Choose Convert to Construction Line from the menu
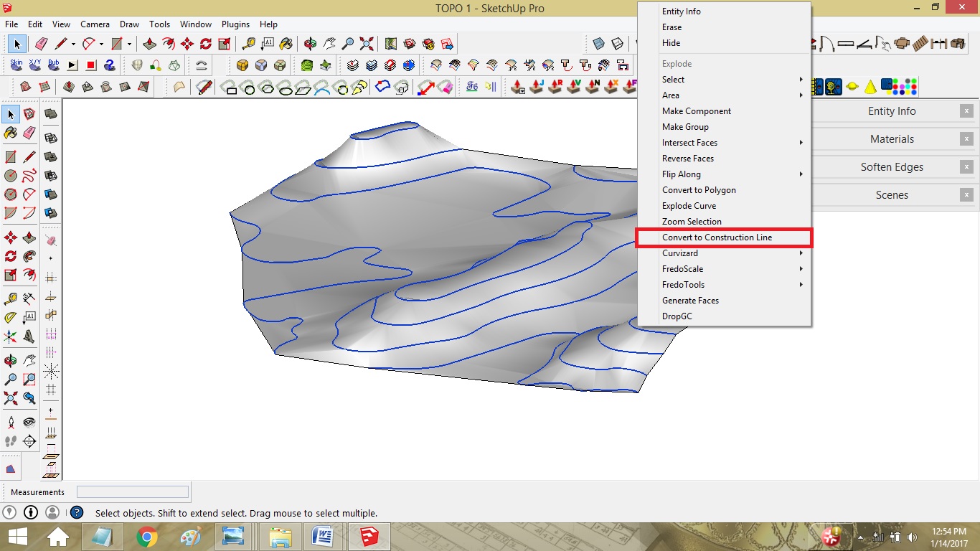The image size is (980, 551). (717, 237)
